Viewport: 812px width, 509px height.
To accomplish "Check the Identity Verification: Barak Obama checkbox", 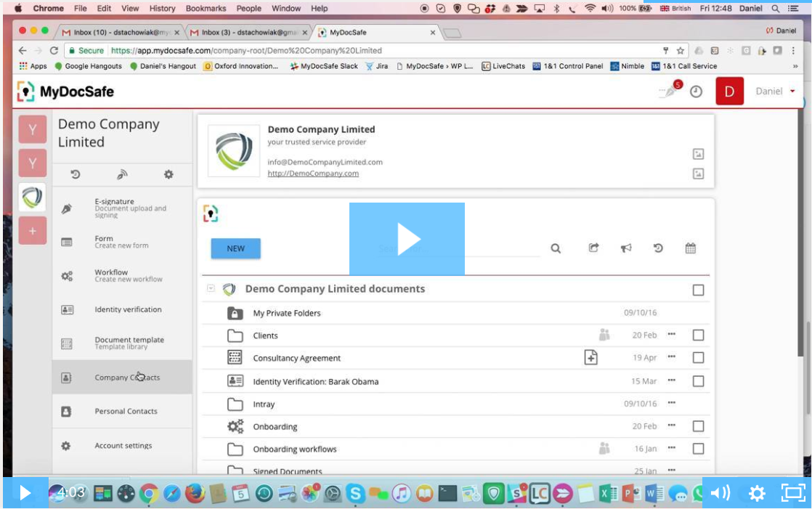I will (x=698, y=381).
